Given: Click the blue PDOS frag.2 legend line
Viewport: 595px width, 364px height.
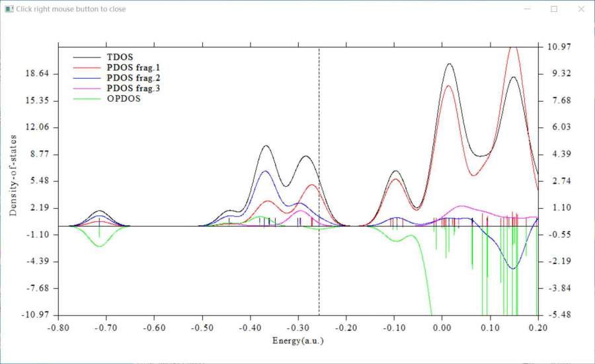Looking at the screenshot, I should point(86,78).
